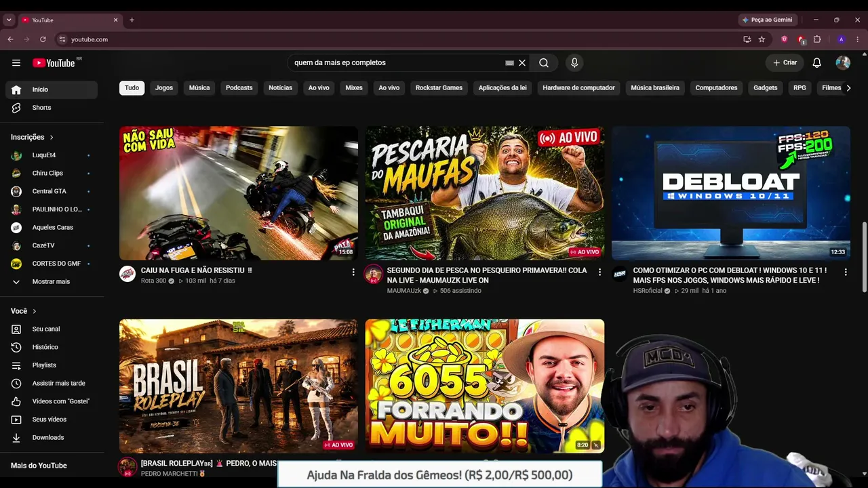
Task: Select the Música brasileira chip
Action: point(655,87)
